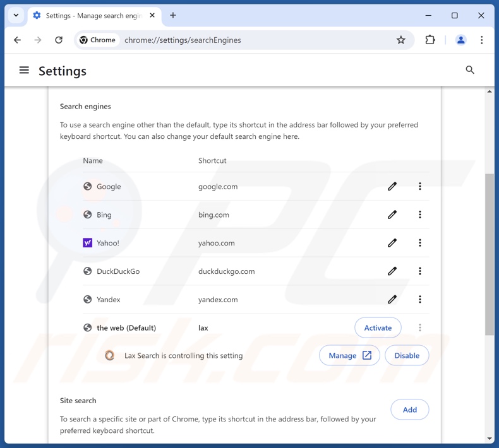Select the Settings browser tab
The height and width of the screenshot is (448, 499).
click(x=88, y=16)
